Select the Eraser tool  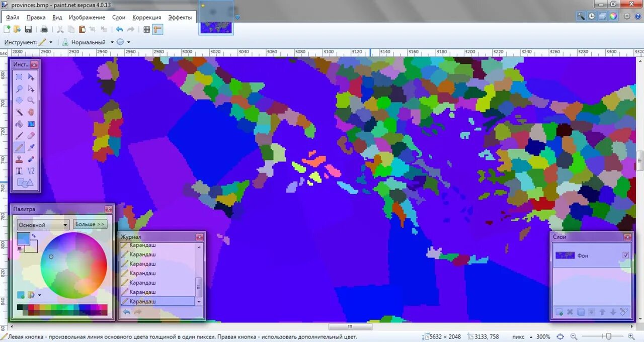pyautogui.click(x=31, y=135)
